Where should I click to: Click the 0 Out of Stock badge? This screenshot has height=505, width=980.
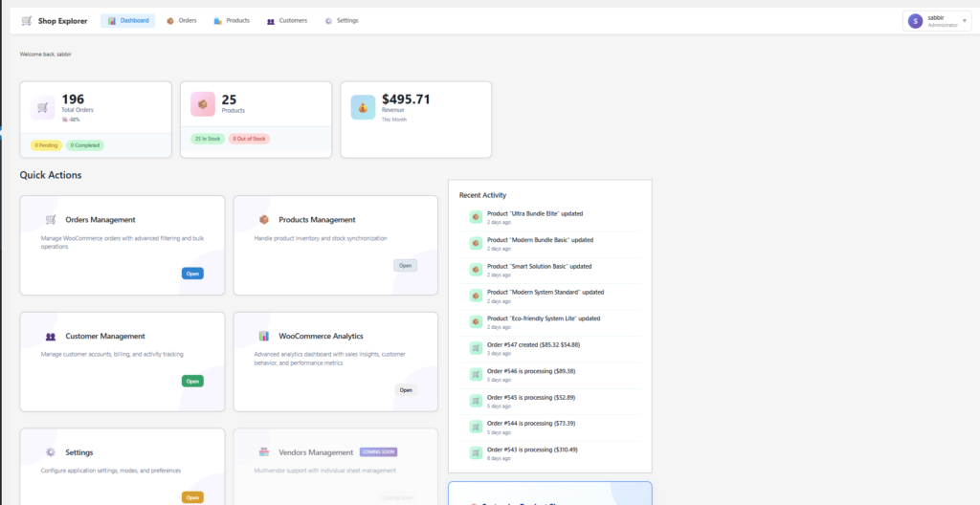pos(249,139)
